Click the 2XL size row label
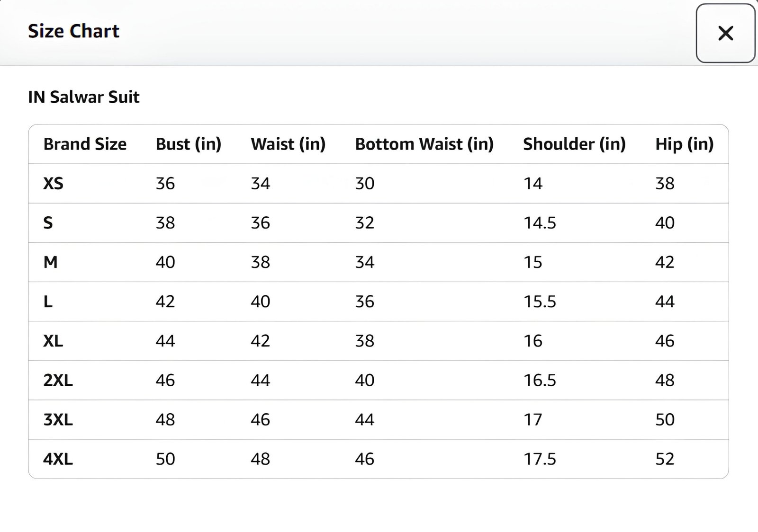The height and width of the screenshot is (532, 758). click(x=58, y=380)
